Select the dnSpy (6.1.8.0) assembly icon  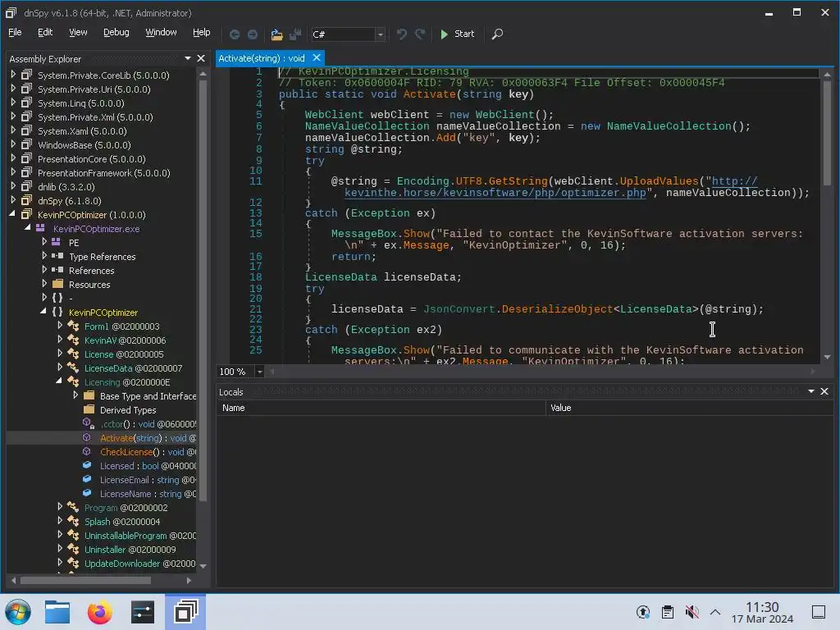point(26,200)
